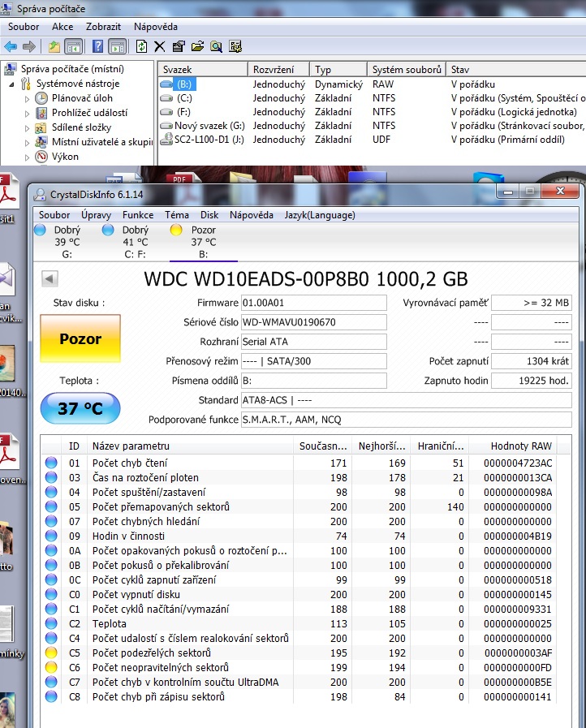The height and width of the screenshot is (728, 586).
Task: Click the Teplota attribute row C2
Action: pyautogui.click(x=299, y=623)
